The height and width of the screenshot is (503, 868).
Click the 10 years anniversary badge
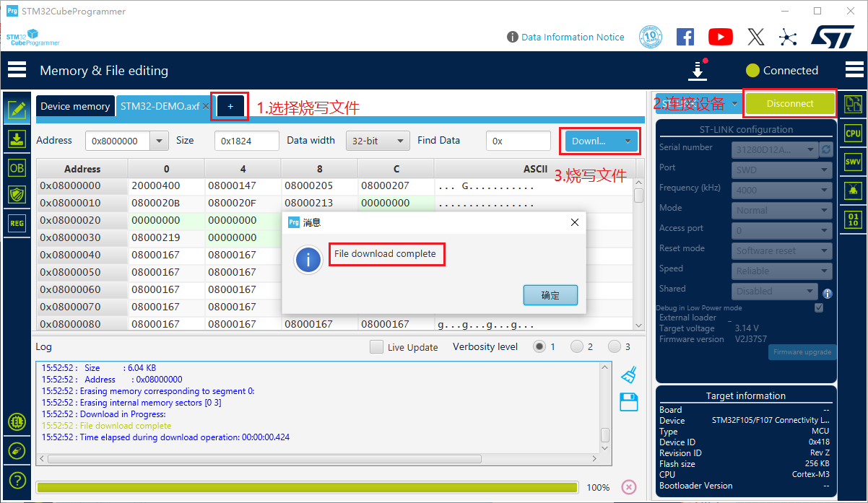click(x=651, y=37)
